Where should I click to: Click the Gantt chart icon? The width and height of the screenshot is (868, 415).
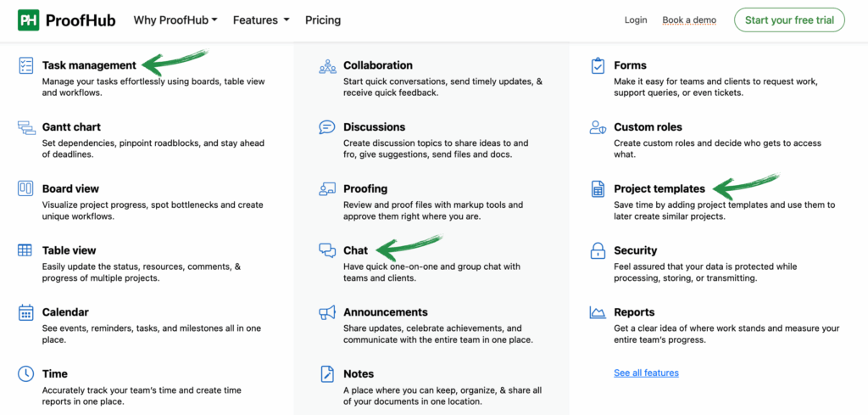tap(25, 127)
